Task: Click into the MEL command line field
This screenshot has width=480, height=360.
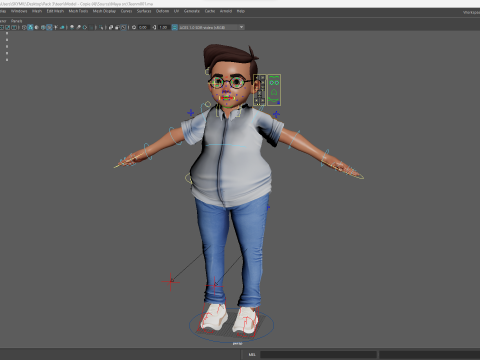Action: click(x=318, y=354)
